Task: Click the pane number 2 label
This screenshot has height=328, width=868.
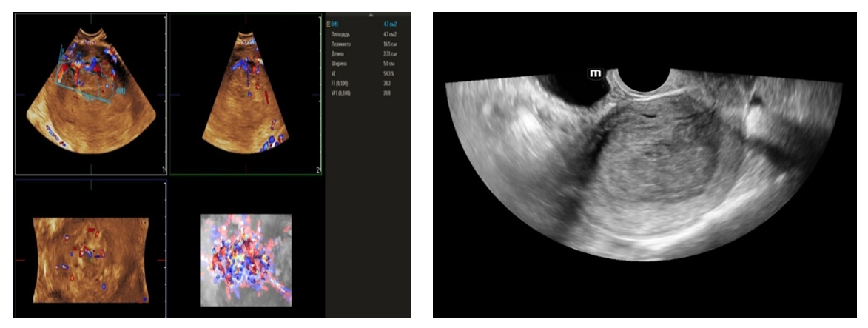Action: pyautogui.click(x=317, y=170)
